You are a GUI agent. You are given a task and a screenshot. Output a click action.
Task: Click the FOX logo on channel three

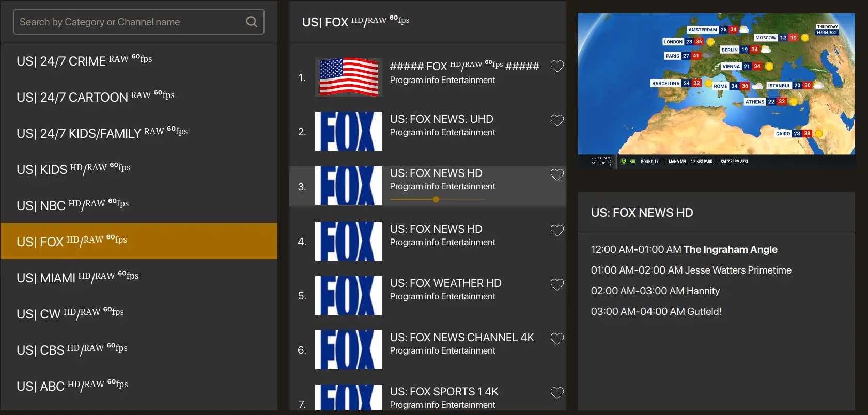coord(349,185)
